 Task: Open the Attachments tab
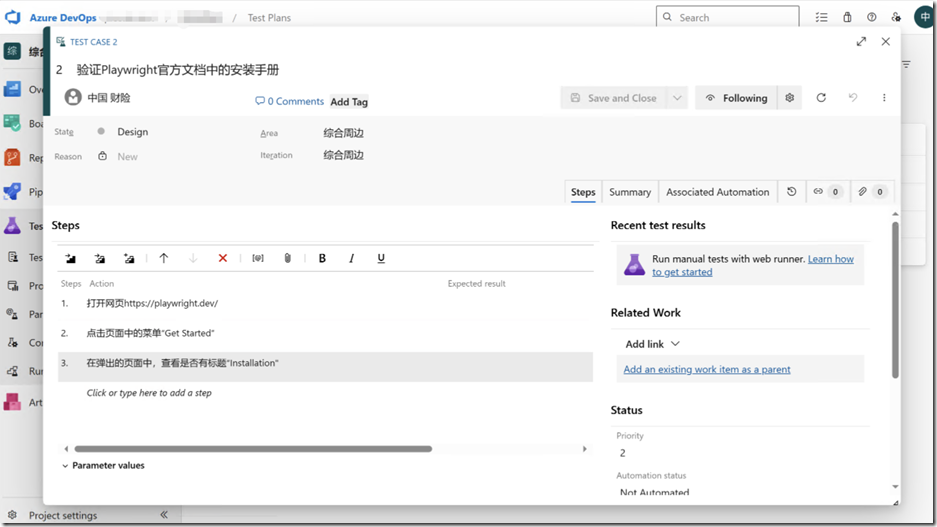(x=872, y=192)
